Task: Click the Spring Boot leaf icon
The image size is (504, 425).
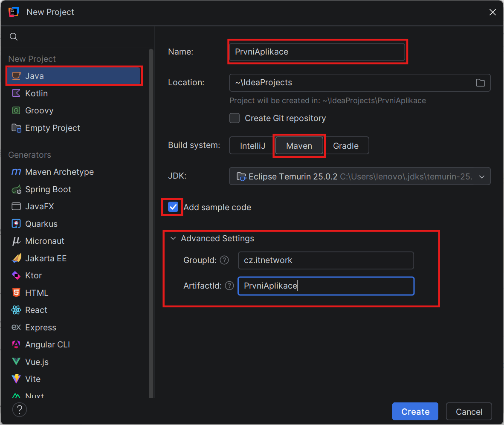Action: [x=16, y=190]
